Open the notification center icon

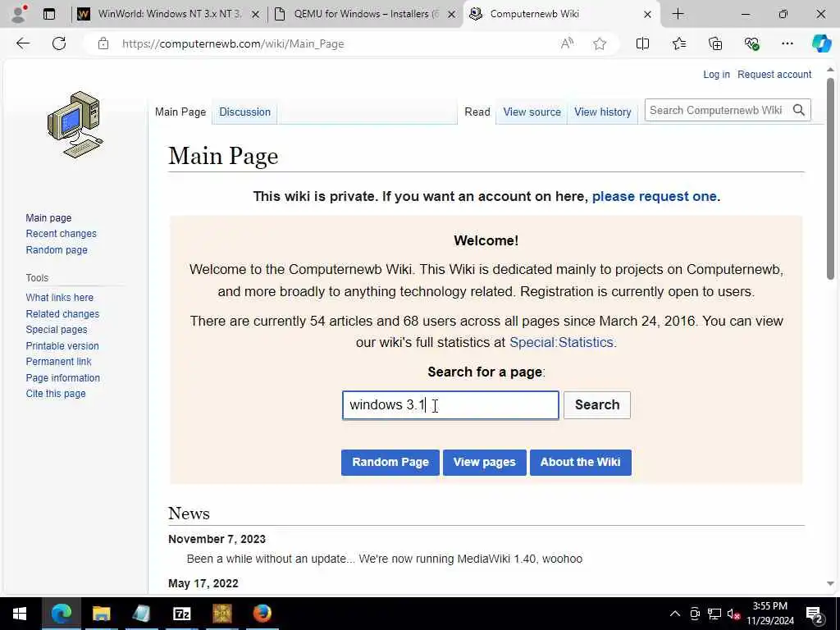click(814, 614)
